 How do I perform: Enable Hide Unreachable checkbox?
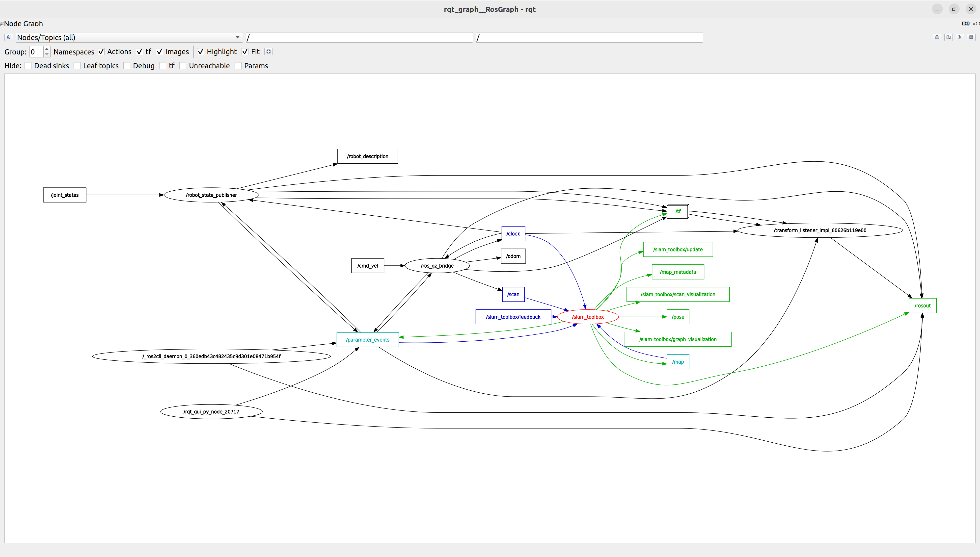click(183, 66)
